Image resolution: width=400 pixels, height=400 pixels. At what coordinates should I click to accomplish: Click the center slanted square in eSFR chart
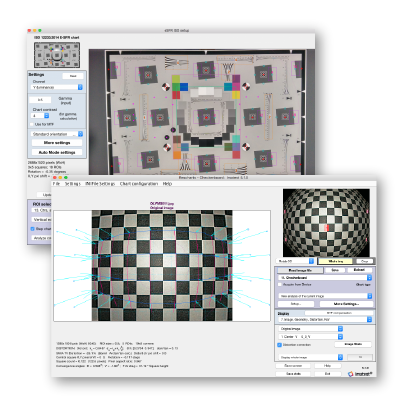tap(206, 117)
